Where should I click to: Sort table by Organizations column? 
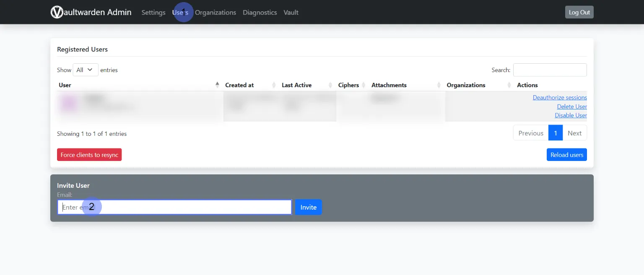(x=479, y=85)
